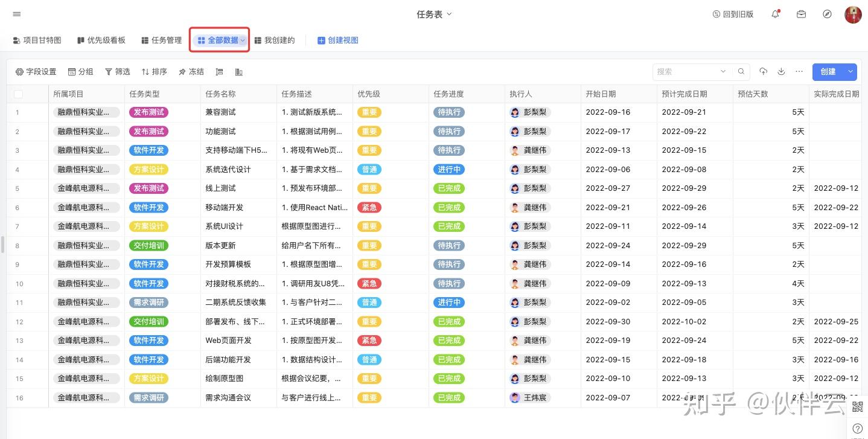This screenshot has width=868, height=439.
Task: Click the row height icon in toolbar
Action: (x=219, y=72)
